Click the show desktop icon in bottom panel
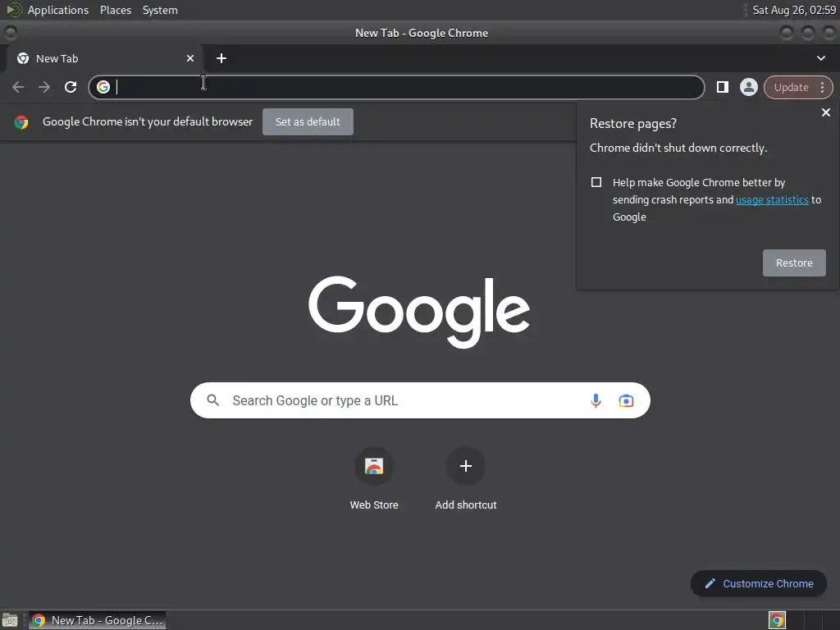Viewport: 840px width, 630px height. (10, 620)
